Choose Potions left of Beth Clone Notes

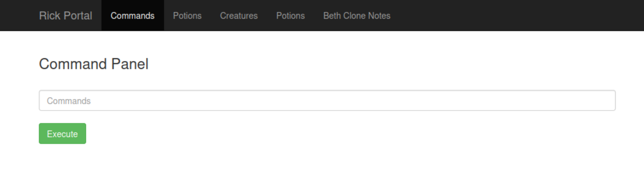coord(290,16)
